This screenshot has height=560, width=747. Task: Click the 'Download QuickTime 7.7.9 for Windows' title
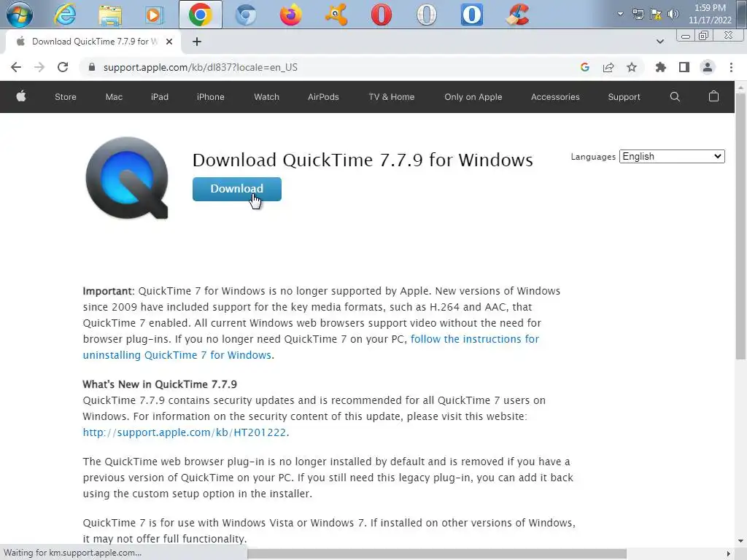point(363,160)
